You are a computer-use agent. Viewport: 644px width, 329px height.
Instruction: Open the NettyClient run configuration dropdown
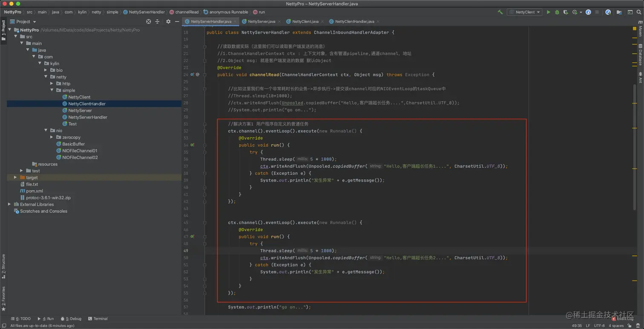524,12
